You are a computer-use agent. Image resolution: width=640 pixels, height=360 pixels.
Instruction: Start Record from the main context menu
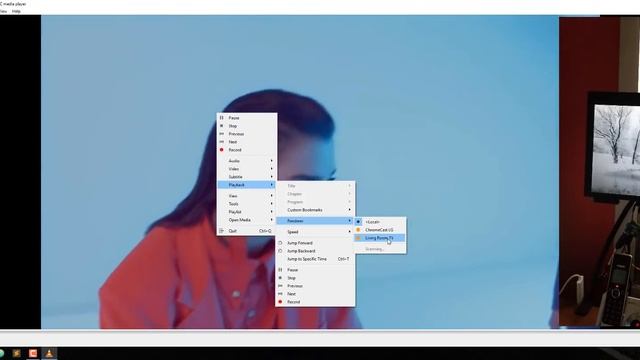pyautogui.click(x=247, y=150)
